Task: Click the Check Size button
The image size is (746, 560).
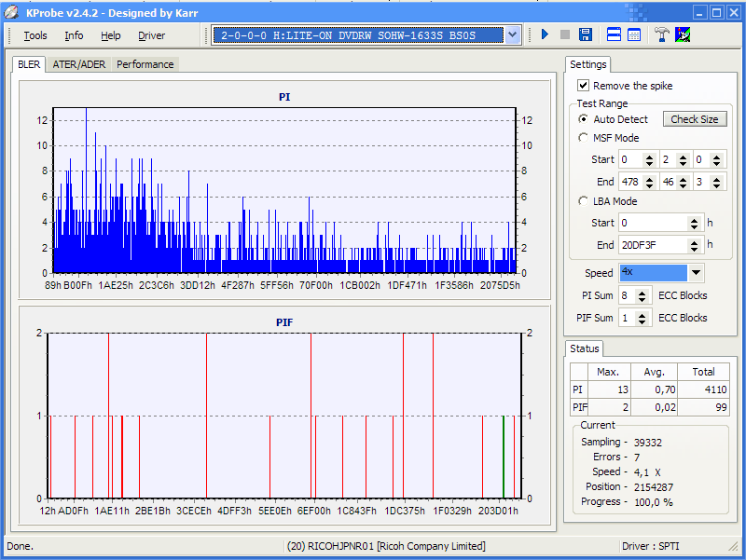Action: pos(695,119)
